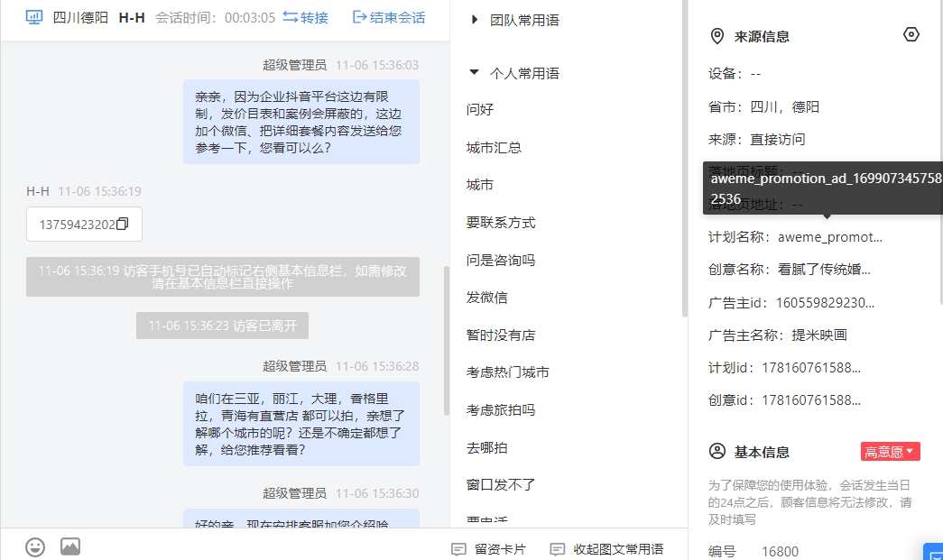The width and height of the screenshot is (943, 560).
Task: Click the hexagon settings icon in 来源信息
Action: (911, 35)
